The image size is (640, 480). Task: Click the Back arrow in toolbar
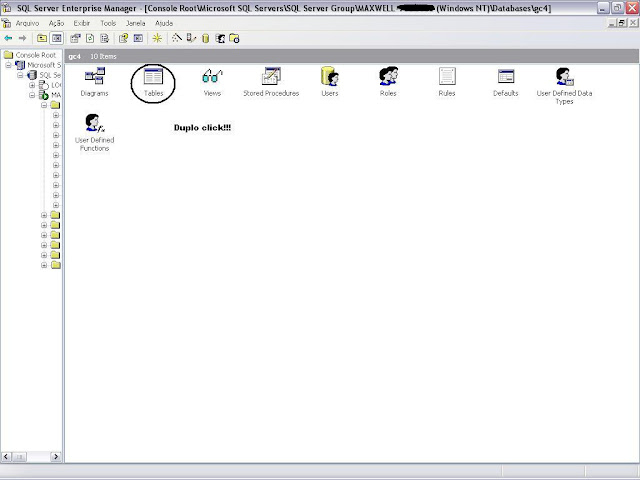click(x=8, y=38)
